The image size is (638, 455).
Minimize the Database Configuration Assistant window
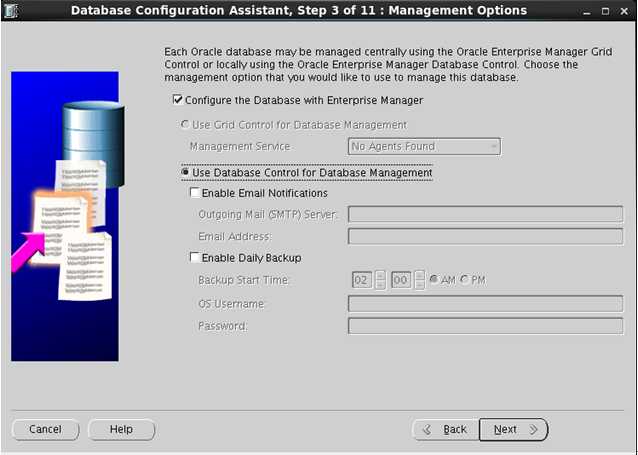pos(587,11)
